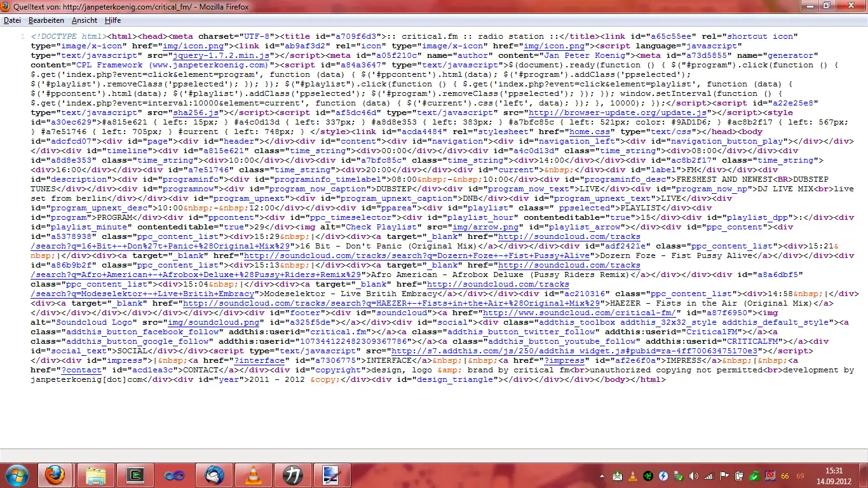Click the green Razer tray icon
Image resolution: width=868 pixels, height=488 pixels.
648,476
